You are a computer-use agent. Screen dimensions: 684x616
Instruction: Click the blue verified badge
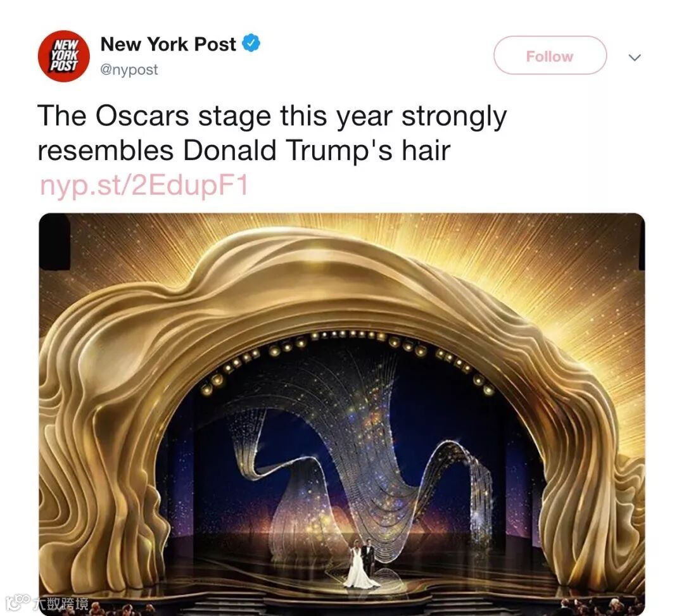(251, 44)
